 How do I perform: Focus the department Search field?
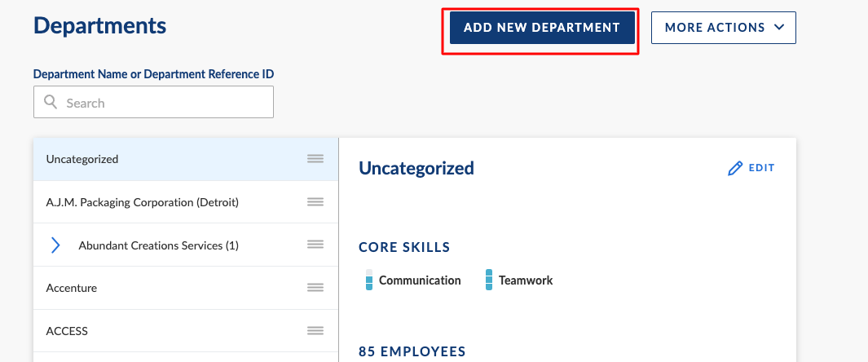tap(153, 102)
